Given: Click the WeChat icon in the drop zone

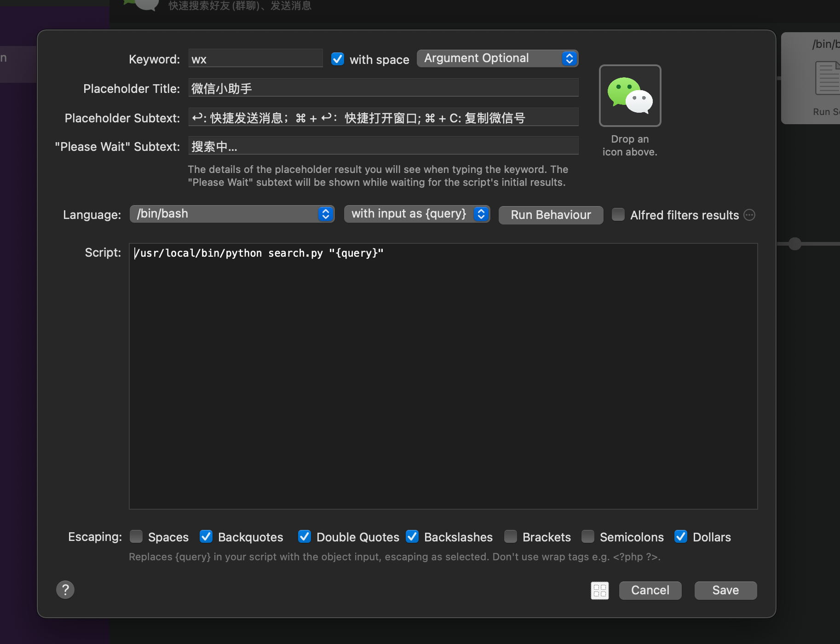Looking at the screenshot, I should pos(630,96).
